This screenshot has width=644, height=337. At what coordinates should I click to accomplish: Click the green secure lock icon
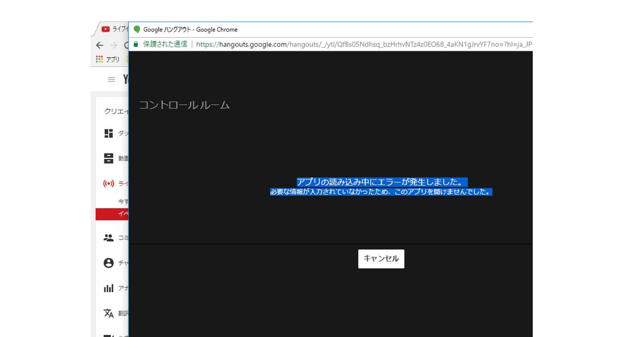(136, 44)
